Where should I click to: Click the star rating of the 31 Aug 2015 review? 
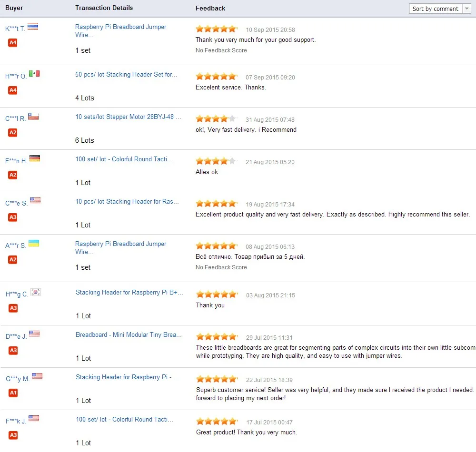pyautogui.click(x=216, y=118)
